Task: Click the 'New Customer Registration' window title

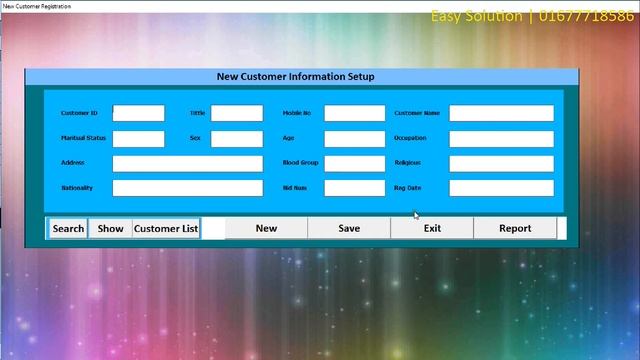Action: (37, 6)
